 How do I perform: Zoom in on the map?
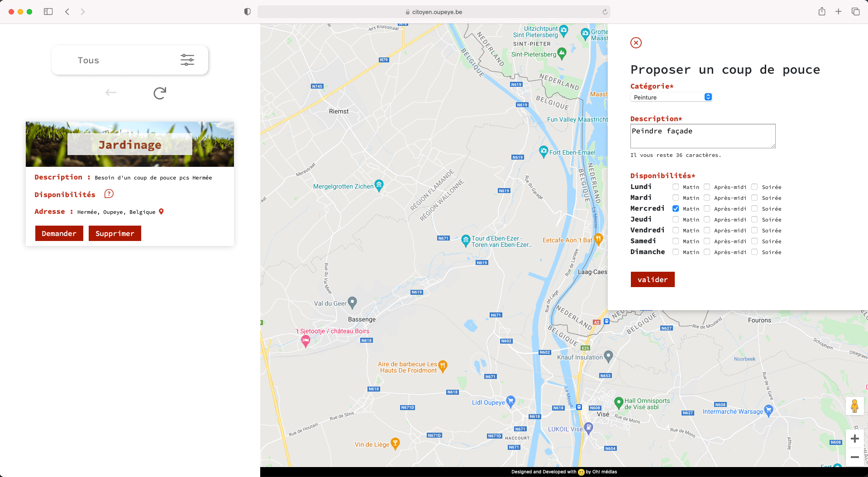854,439
